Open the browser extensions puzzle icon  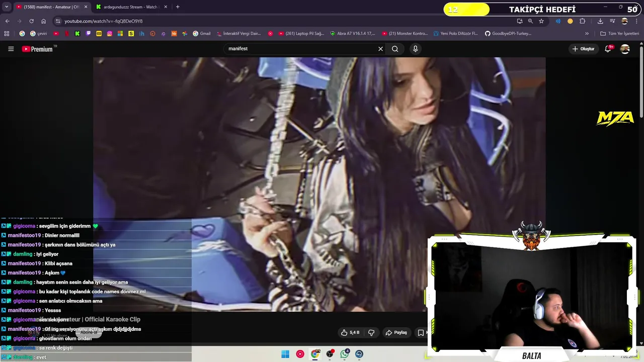583,21
